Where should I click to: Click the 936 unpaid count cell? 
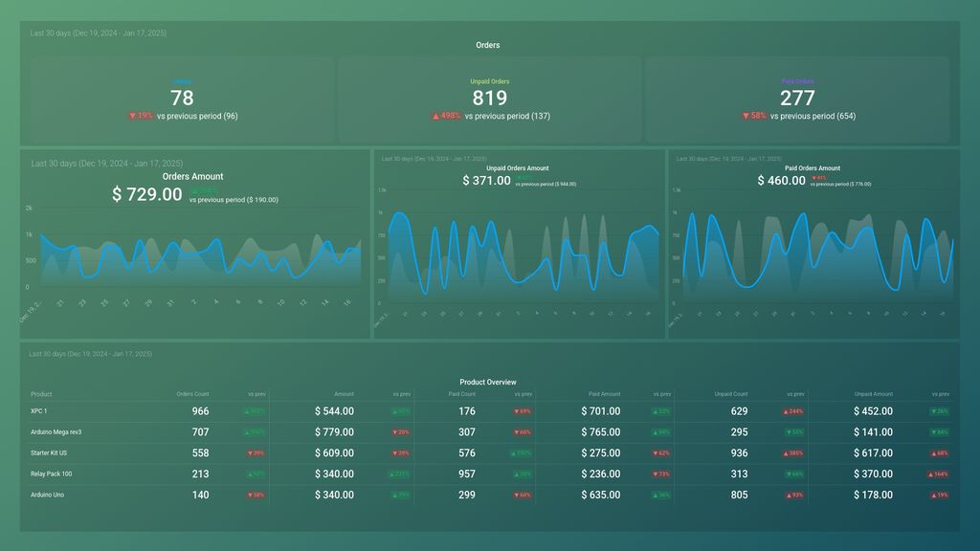740,452
